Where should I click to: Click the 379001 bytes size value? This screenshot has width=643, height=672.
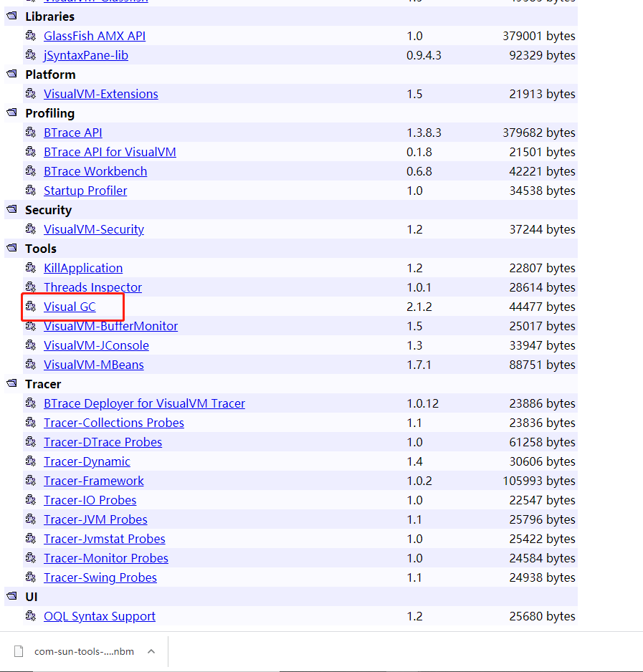(x=539, y=36)
